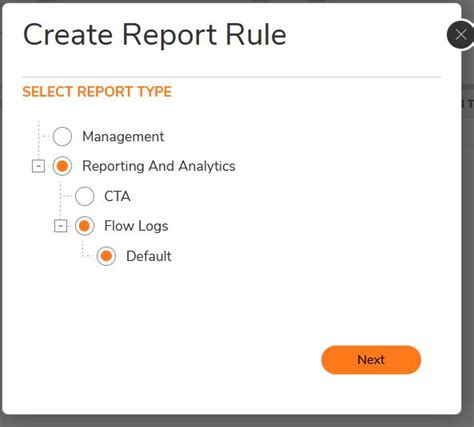Select the Management radio button
Viewport: 474px width, 427px height.
[62, 136]
